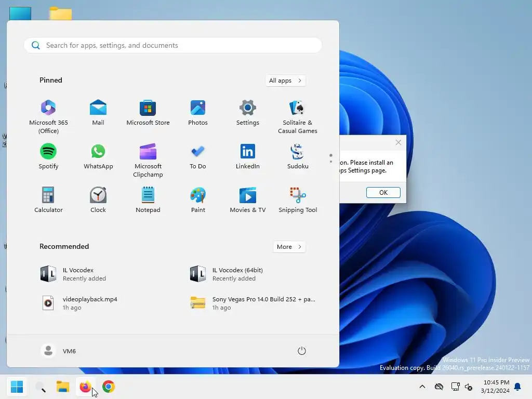The width and height of the screenshot is (532, 399).
Task: Open the VM6 user account menu
Action: coord(58,351)
